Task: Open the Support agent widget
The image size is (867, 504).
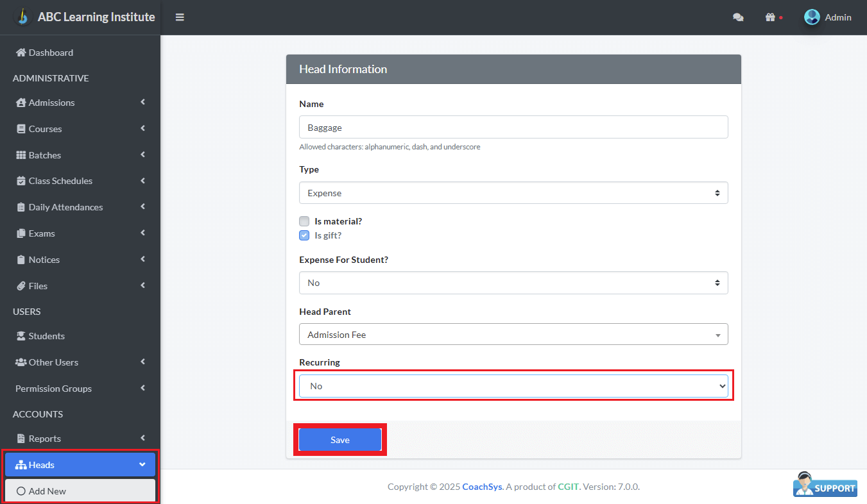Action: tap(825, 485)
